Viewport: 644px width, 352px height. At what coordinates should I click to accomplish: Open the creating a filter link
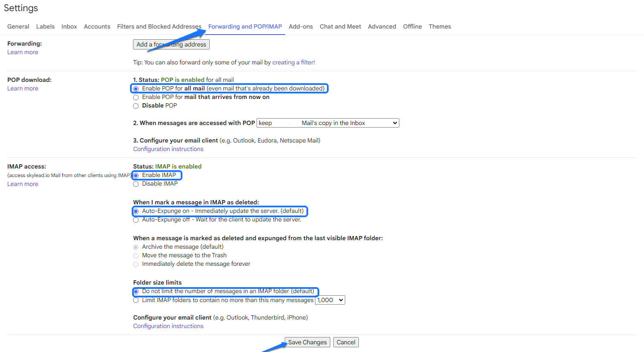point(293,62)
